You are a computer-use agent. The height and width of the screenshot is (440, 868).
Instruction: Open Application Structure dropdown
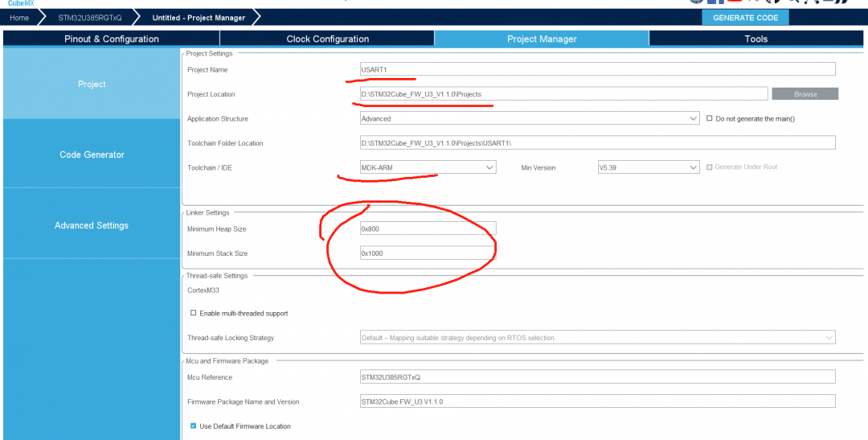[530, 118]
